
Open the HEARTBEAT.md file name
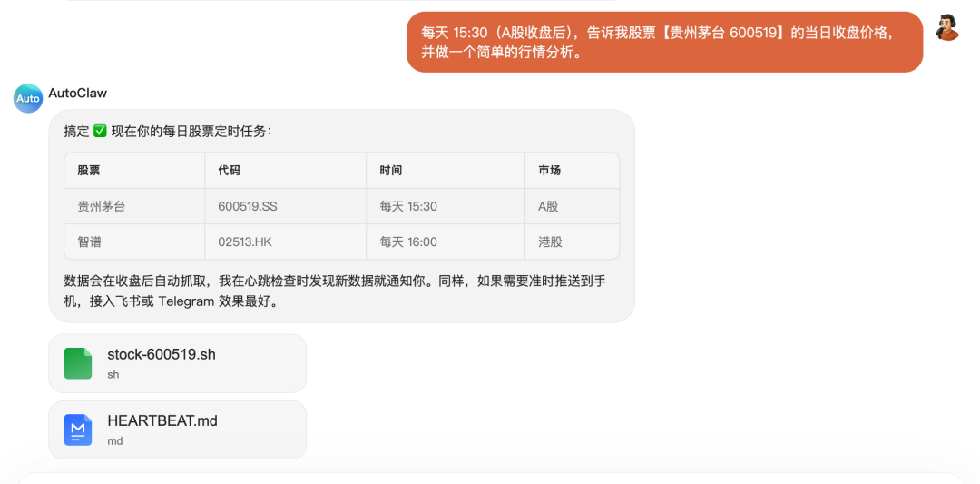coord(162,420)
